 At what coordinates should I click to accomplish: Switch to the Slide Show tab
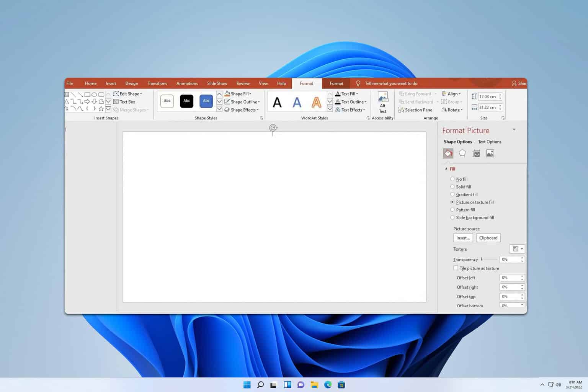(217, 83)
